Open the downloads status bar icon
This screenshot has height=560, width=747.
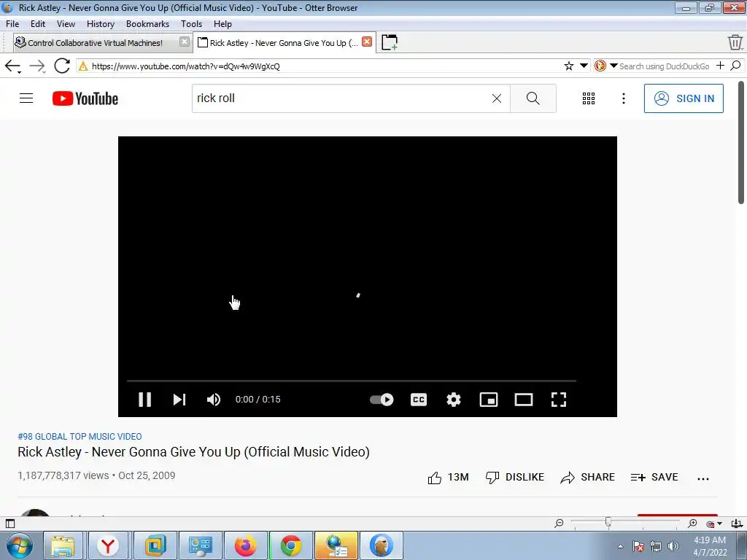[737, 524]
